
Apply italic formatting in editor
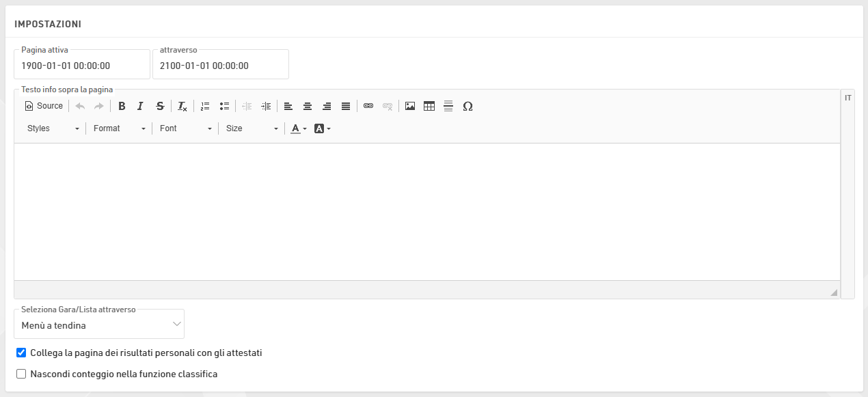(x=140, y=106)
